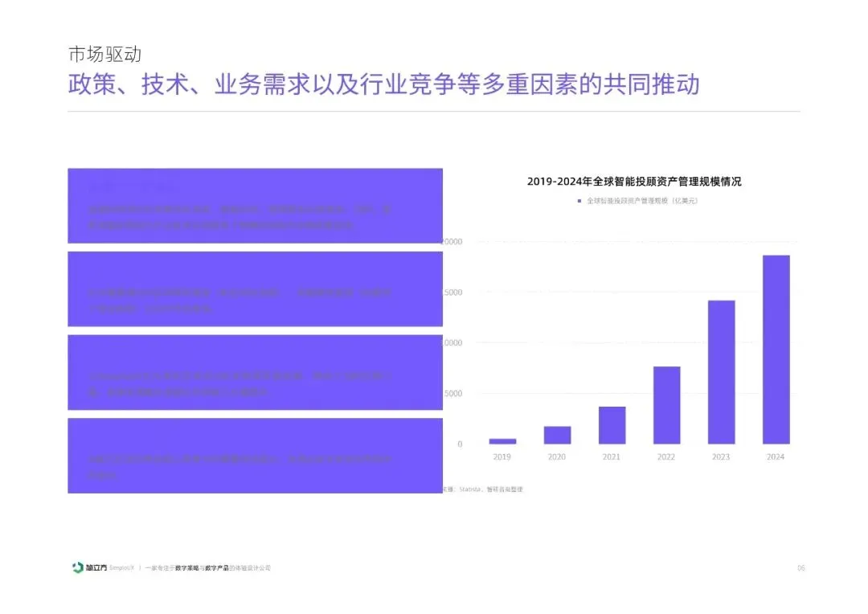Click the y-axis label 0
868x614 pixels.
point(460,444)
